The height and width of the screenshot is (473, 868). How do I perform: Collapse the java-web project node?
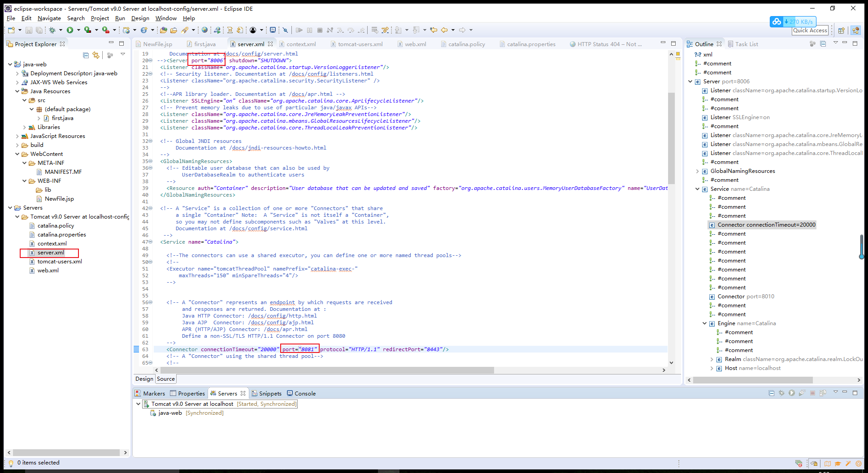pos(10,64)
